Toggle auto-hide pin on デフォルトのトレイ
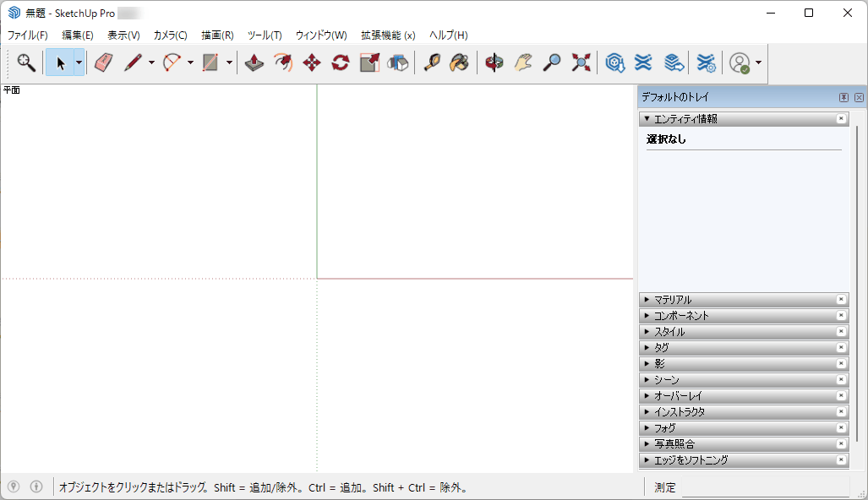 843,98
